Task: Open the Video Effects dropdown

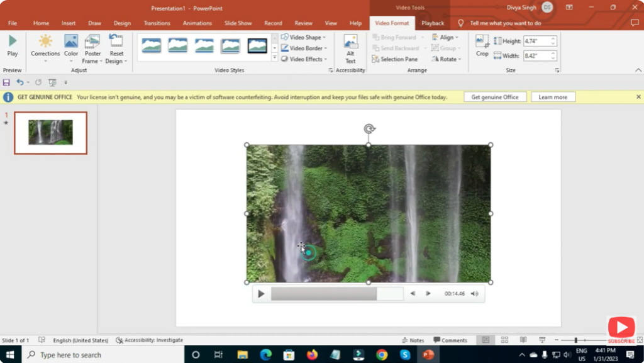Action: [x=305, y=59]
